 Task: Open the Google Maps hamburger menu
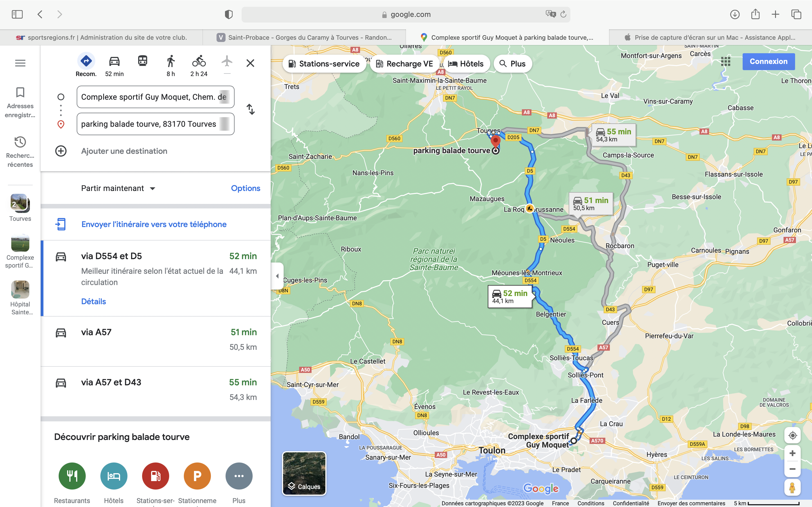[20, 63]
